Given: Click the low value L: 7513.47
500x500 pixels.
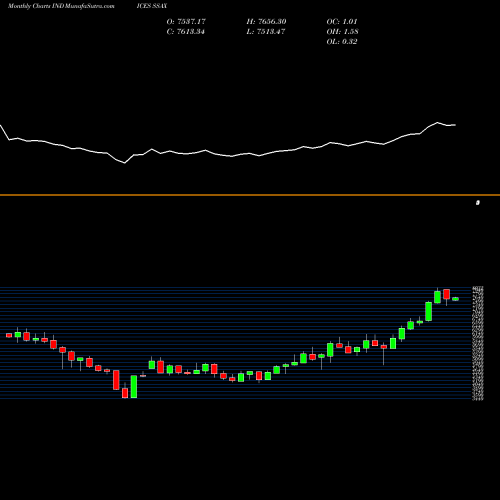Looking at the screenshot, I should coord(266,32).
